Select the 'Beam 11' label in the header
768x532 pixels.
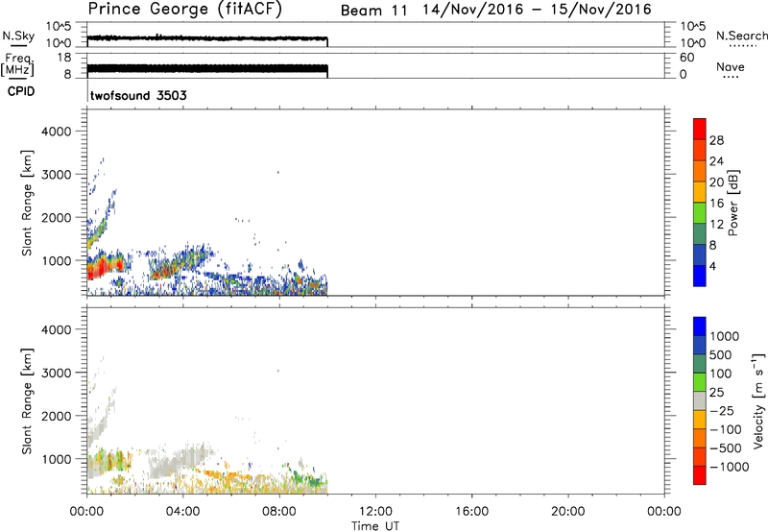tap(373, 11)
